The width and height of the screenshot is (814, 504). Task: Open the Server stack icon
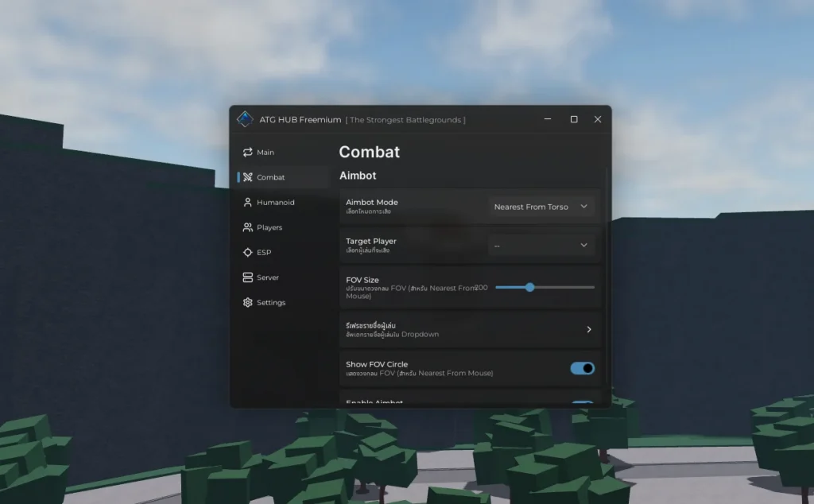pos(248,277)
